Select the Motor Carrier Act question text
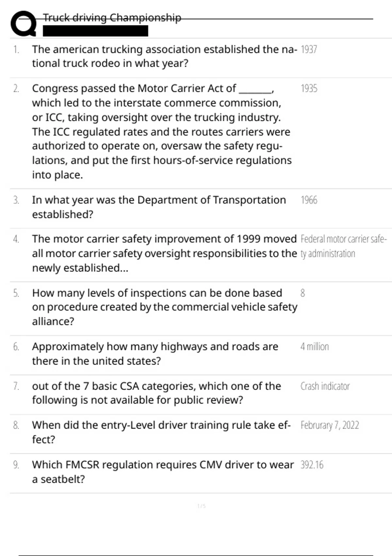The height and width of the screenshot is (556, 392). (x=162, y=131)
